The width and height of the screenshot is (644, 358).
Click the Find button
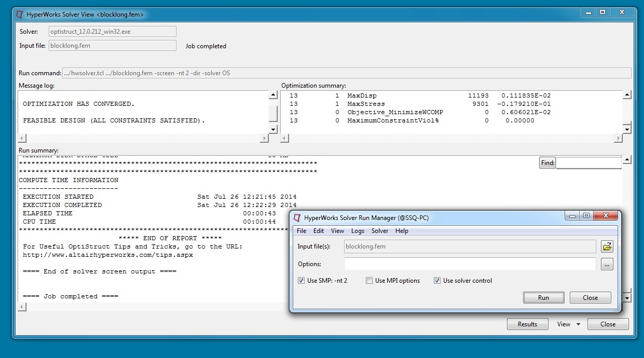coord(547,163)
